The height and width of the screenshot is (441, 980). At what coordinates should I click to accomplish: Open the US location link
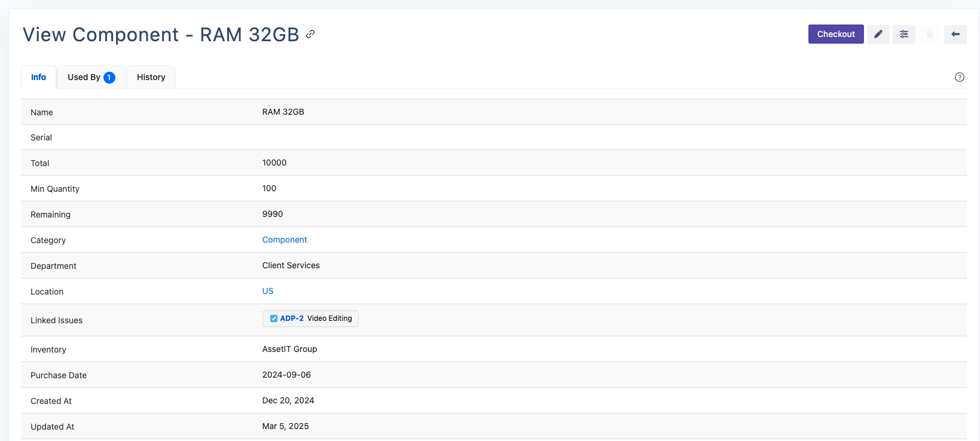(268, 291)
